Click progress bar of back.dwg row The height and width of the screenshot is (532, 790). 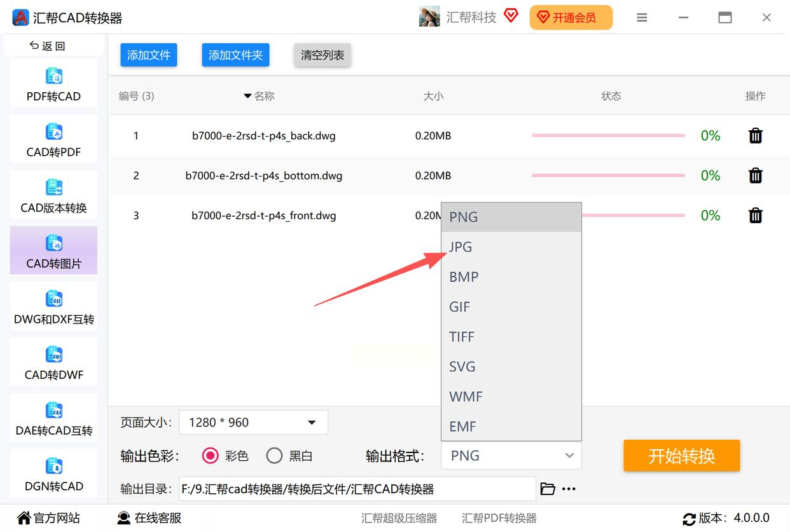pos(608,135)
